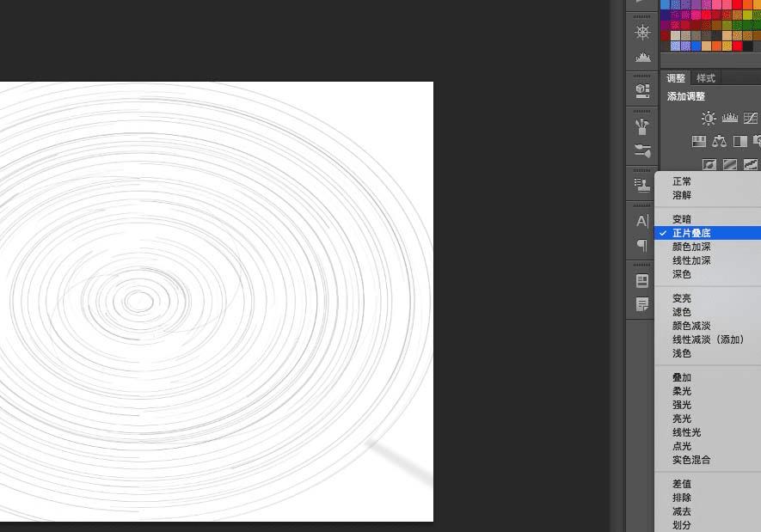Screen dimensions: 761x532
Task: Switch to the 样式 tab
Action: (706, 78)
